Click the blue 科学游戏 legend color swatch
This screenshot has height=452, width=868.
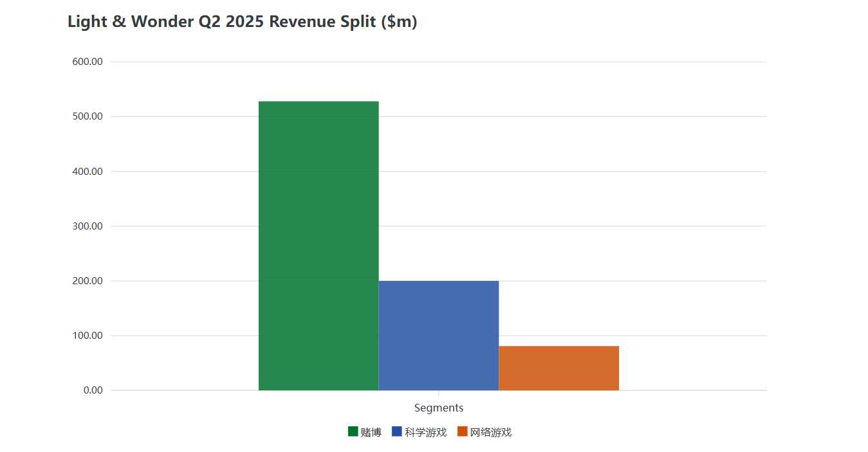[397, 431]
